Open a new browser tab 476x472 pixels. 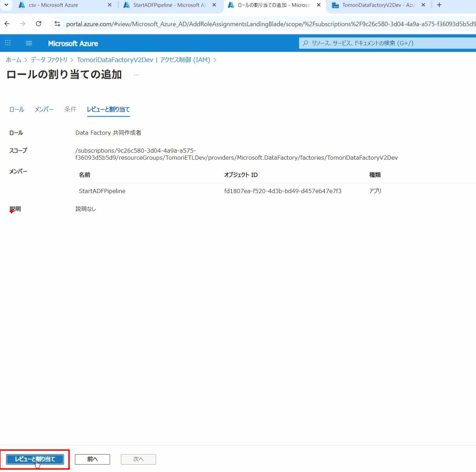pos(439,5)
